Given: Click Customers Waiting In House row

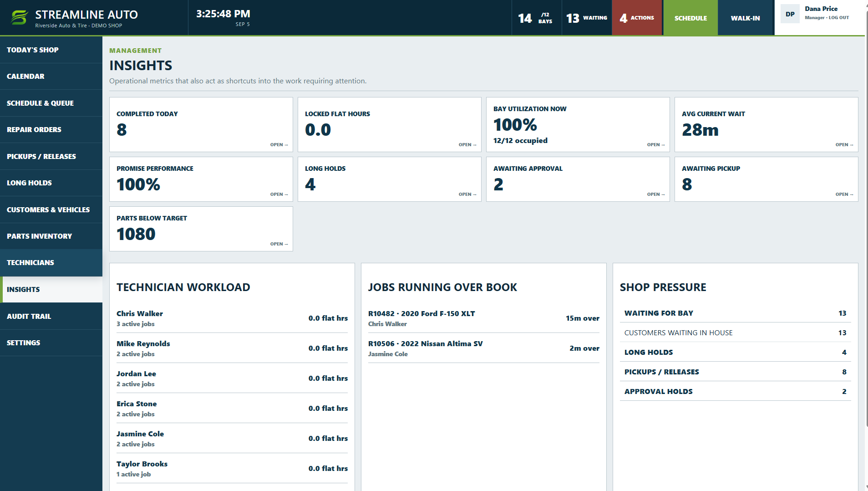Looking at the screenshot, I should coord(736,332).
